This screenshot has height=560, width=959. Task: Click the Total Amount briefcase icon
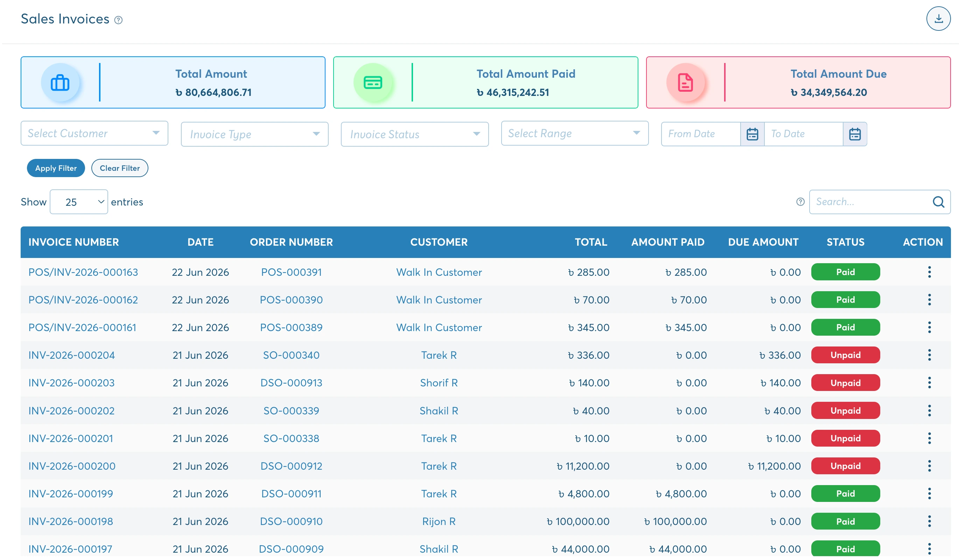pyautogui.click(x=60, y=83)
